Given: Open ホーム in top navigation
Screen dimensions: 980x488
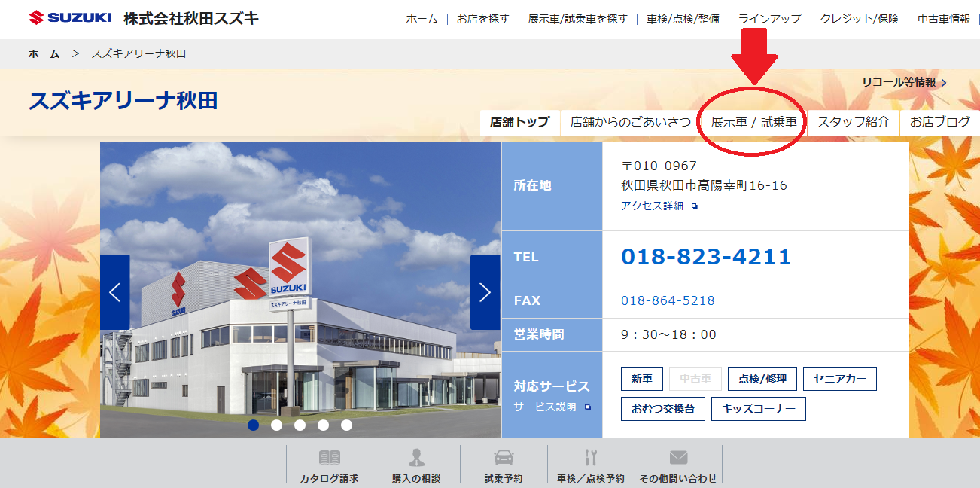Looking at the screenshot, I should click(x=422, y=19).
